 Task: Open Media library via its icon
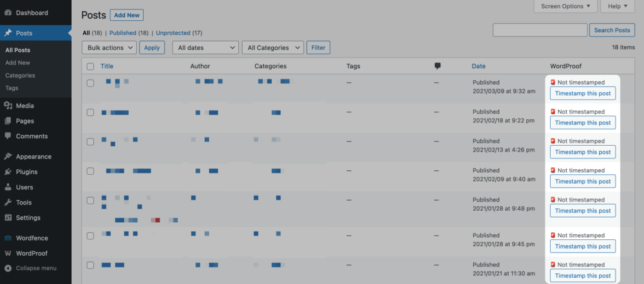point(8,106)
